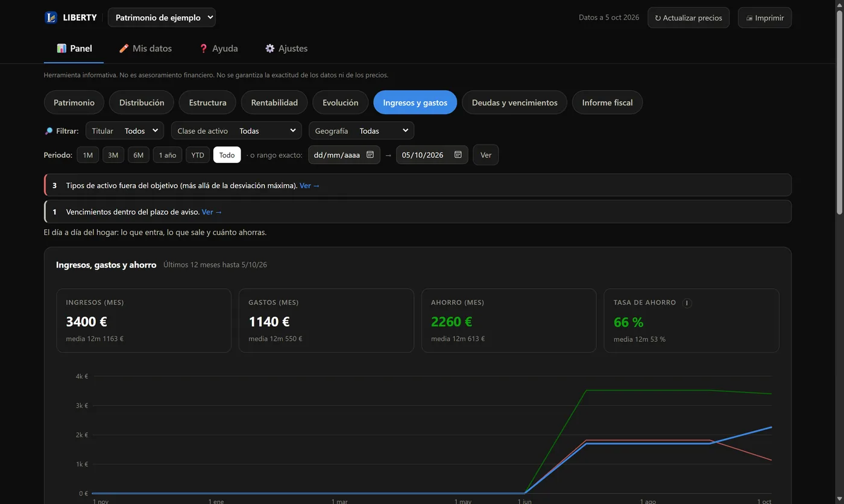This screenshot has width=844, height=504.
Task: Select the Estructura view pill
Action: tap(207, 102)
